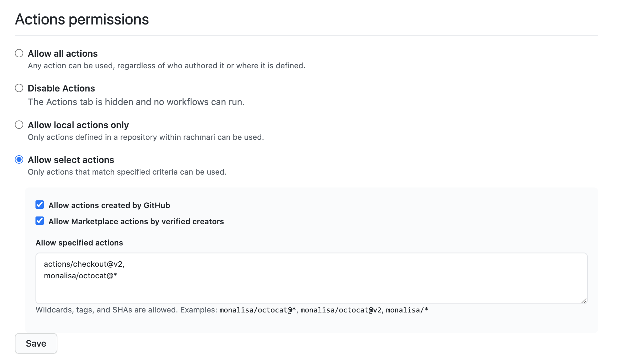
Task: Grab the text area resize handle corner
Action: [584, 301]
